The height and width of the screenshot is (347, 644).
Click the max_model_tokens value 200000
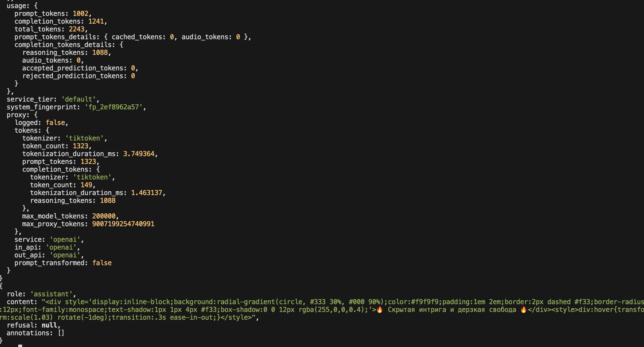pos(104,216)
